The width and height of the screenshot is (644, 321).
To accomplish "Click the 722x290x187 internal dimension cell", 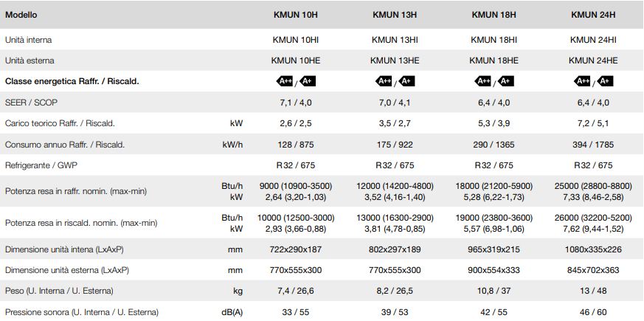I will tap(296, 249).
